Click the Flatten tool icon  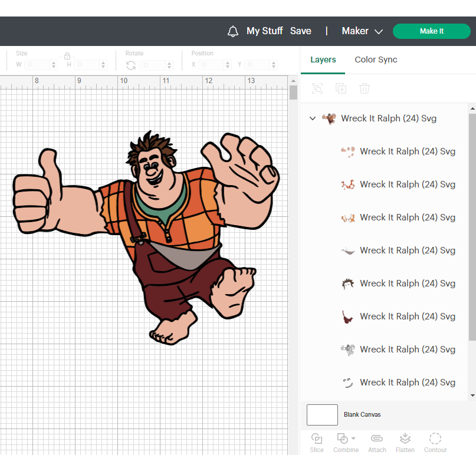(405, 438)
